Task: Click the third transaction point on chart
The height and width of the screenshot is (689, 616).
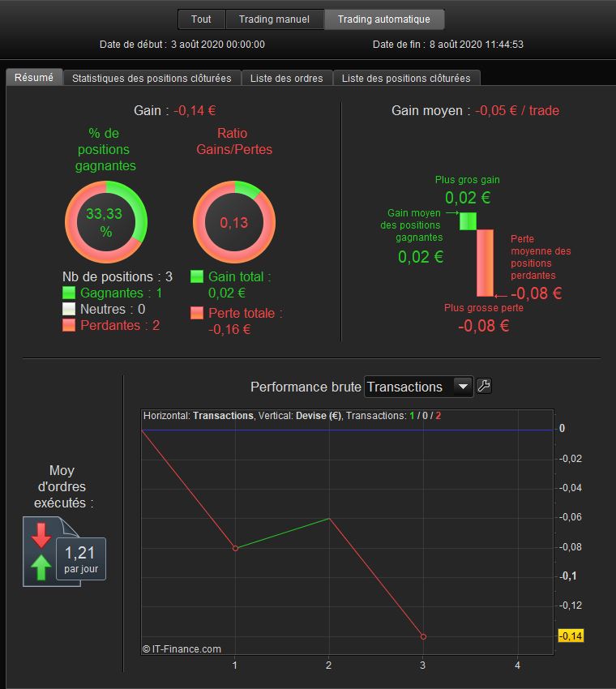Action: (x=423, y=636)
